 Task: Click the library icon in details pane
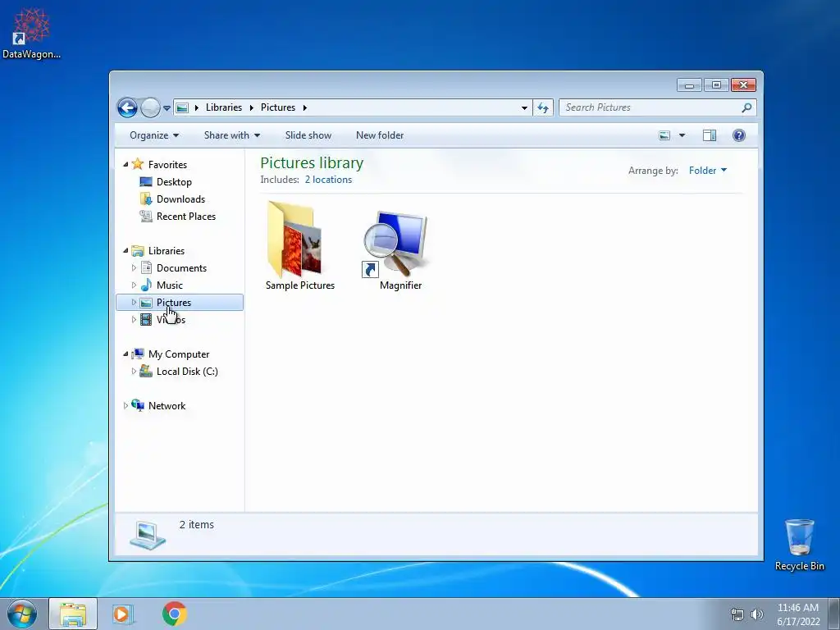click(x=148, y=535)
